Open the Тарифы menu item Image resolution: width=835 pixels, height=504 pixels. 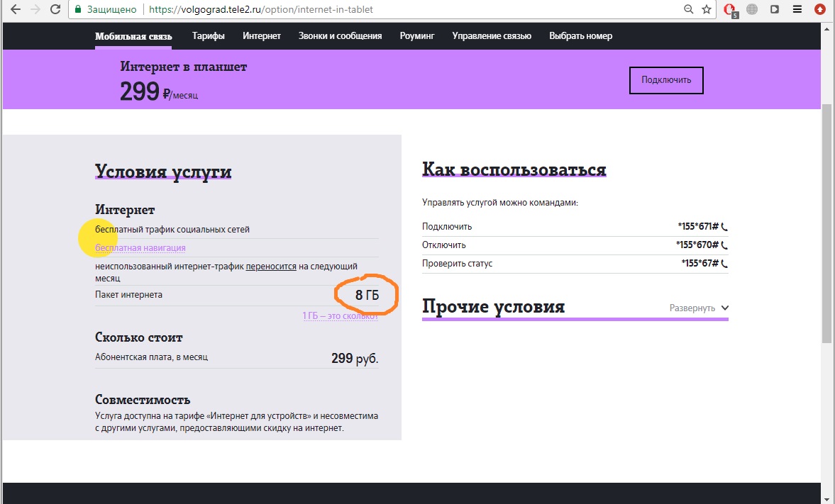pyautogui.click(x=208, y=36)
